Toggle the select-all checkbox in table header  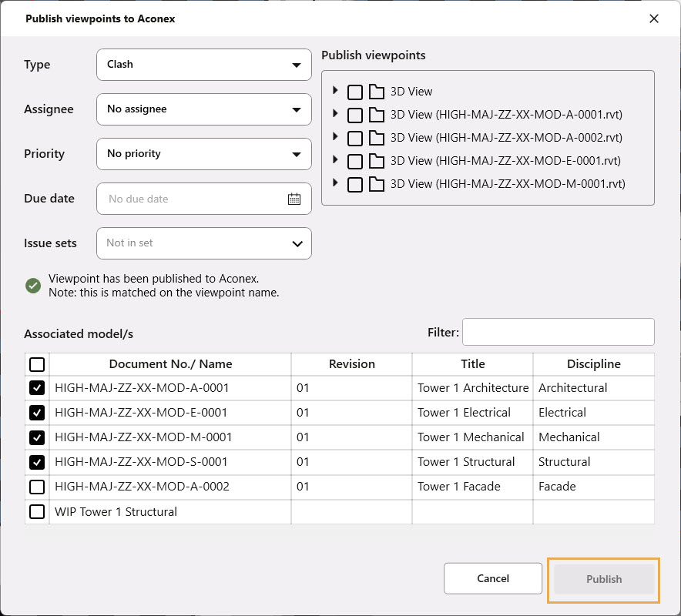click(37, 364)
